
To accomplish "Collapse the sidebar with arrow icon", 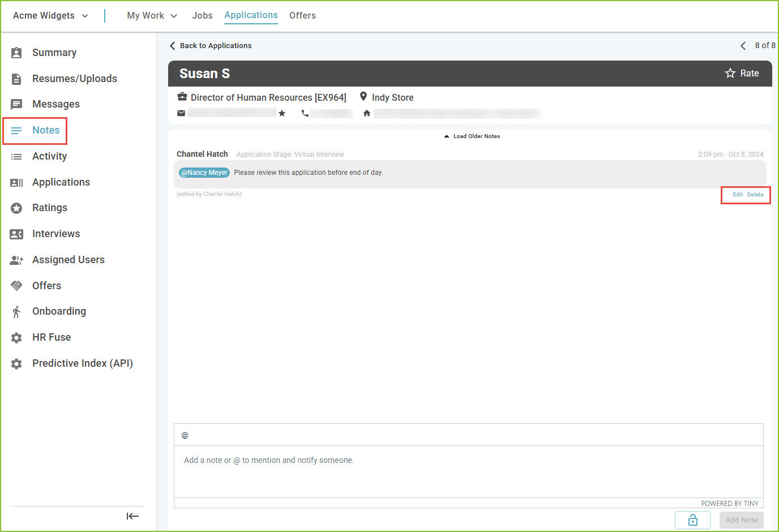I will tap(132, 516).
